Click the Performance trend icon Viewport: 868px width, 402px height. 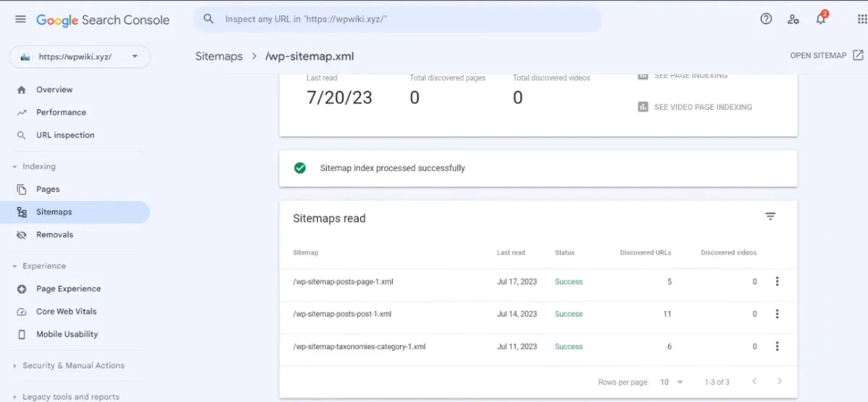22,113
